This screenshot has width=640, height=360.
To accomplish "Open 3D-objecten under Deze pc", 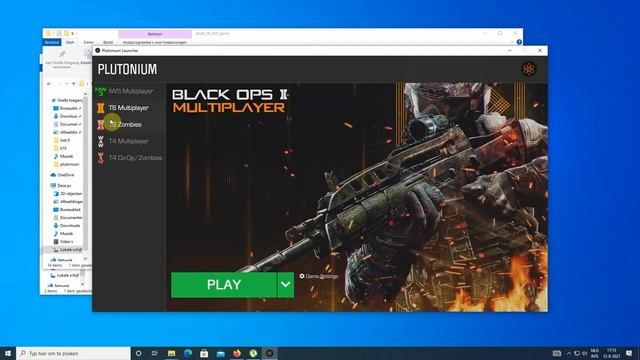I will tap(68, 193).
